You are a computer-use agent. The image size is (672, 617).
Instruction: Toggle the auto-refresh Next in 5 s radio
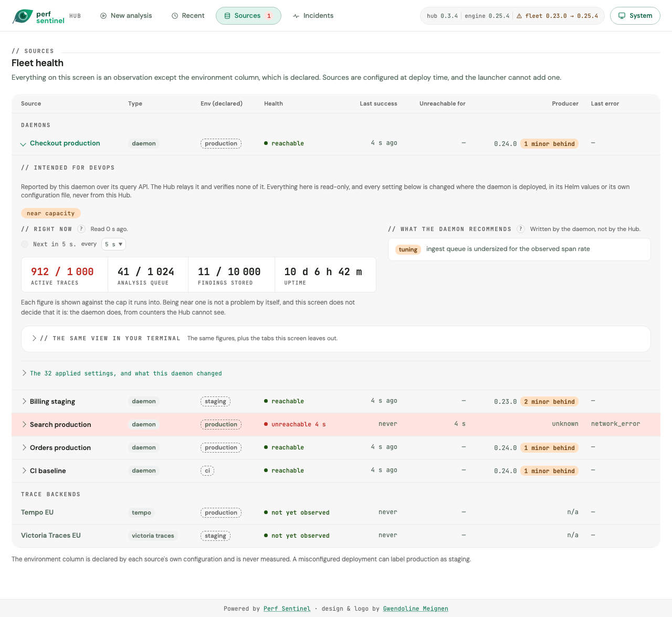pyautogui.click(x=25, y=244)
